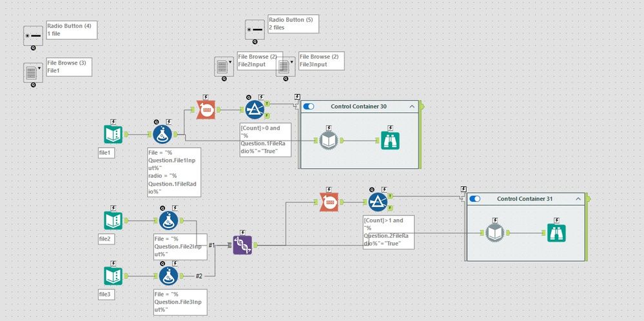Click the F output anchor of Count>1 filter
644x321 pixels.
coord(390,208)
